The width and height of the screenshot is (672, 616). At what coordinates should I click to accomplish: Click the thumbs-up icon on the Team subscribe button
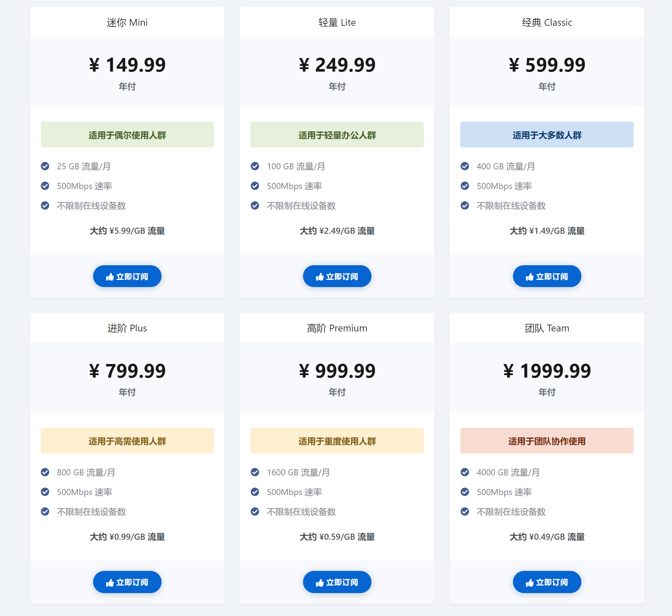[530, 582]
